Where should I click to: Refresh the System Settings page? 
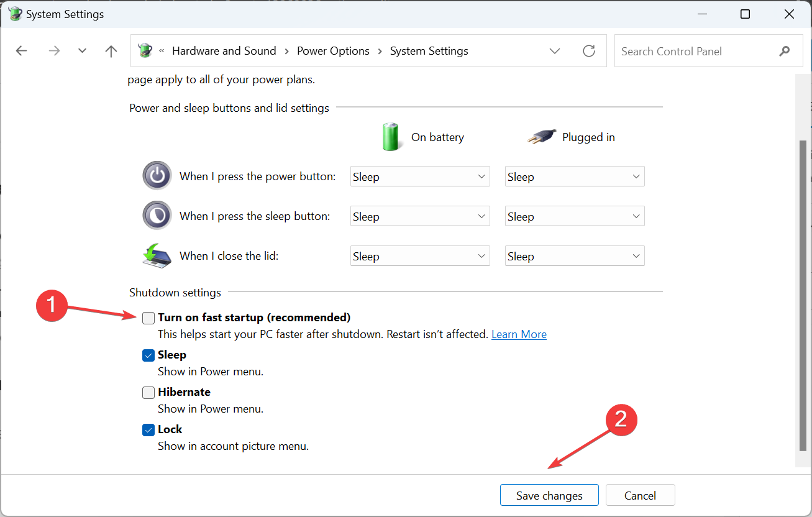pos(589,51)
